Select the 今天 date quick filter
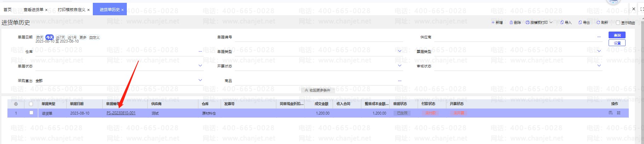 (x=50, y=37)
